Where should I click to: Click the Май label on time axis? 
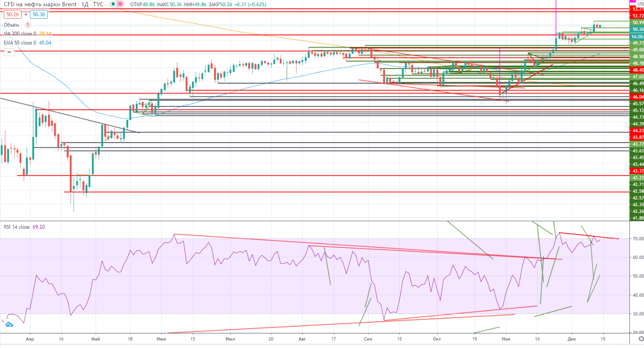96,339
